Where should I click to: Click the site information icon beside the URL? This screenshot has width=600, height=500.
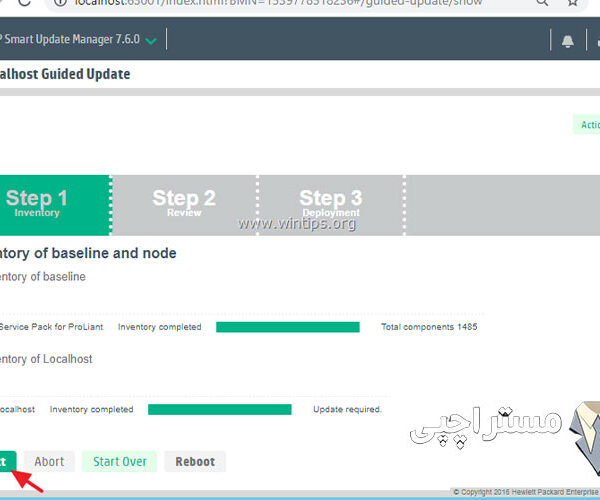click(x=60, y=2)
